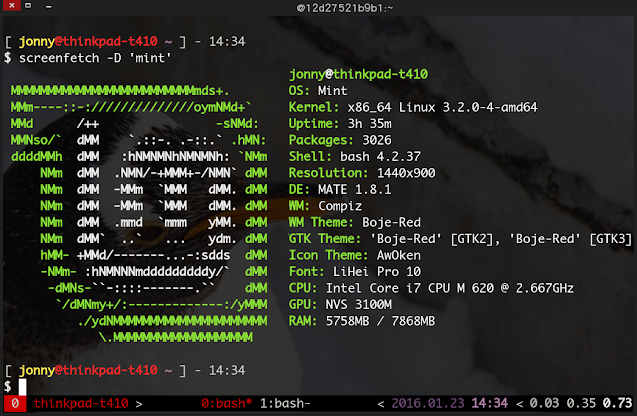Click load average value '0.35'
The height and width of the screenshot is (416, 637).
581,403
